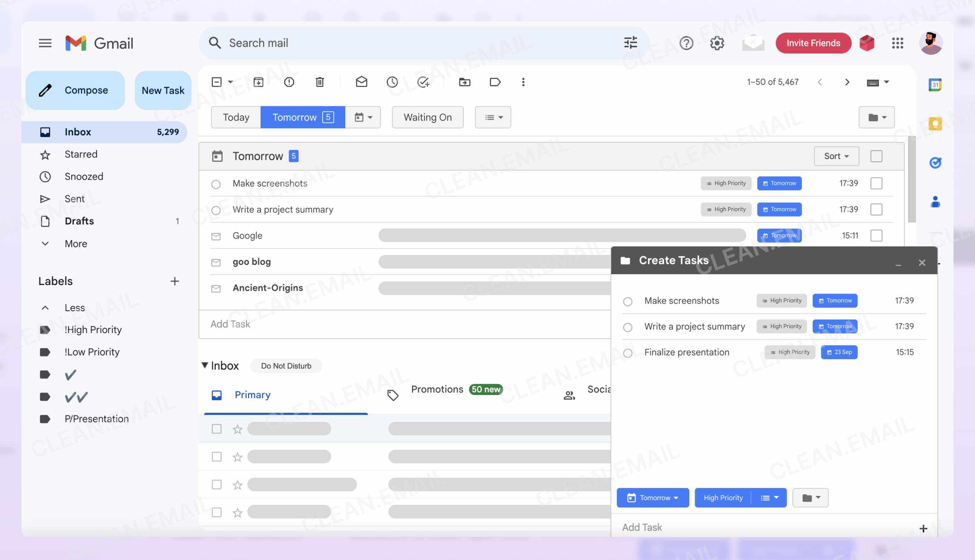Click the Add to Tasks icon
Viewport: 975px width, 560px height.
point(423,82)
